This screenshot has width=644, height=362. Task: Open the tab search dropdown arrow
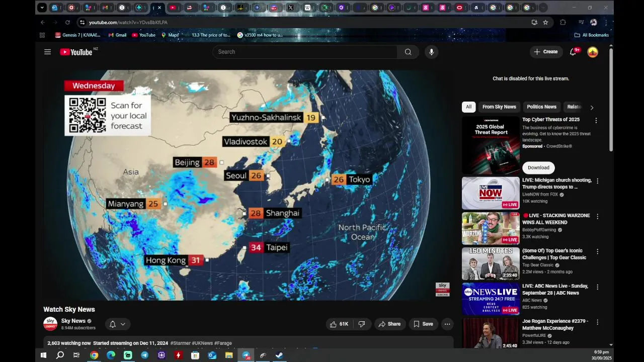[42, 8]
